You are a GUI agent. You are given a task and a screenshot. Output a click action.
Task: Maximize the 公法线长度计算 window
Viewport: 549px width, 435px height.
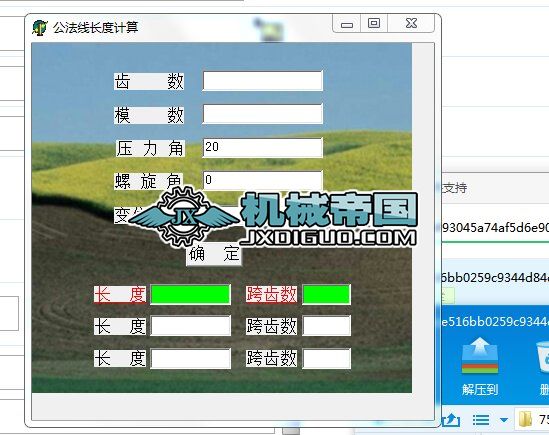[x=374, y=23]
